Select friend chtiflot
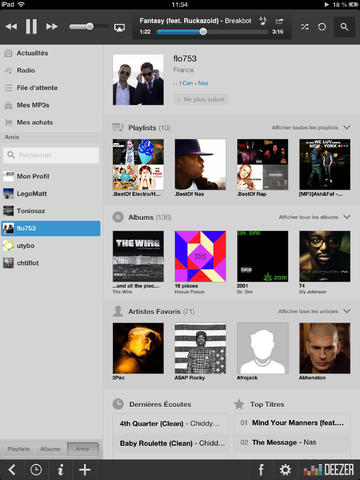Viewport: 360px width, 480px height. [51, 263]
